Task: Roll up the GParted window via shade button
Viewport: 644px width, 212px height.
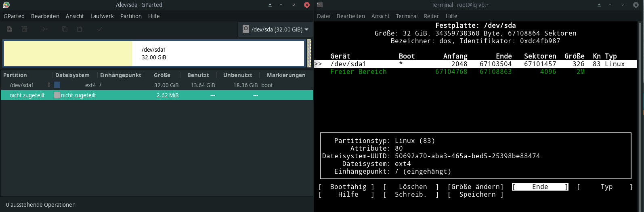Action: point(271,5)
